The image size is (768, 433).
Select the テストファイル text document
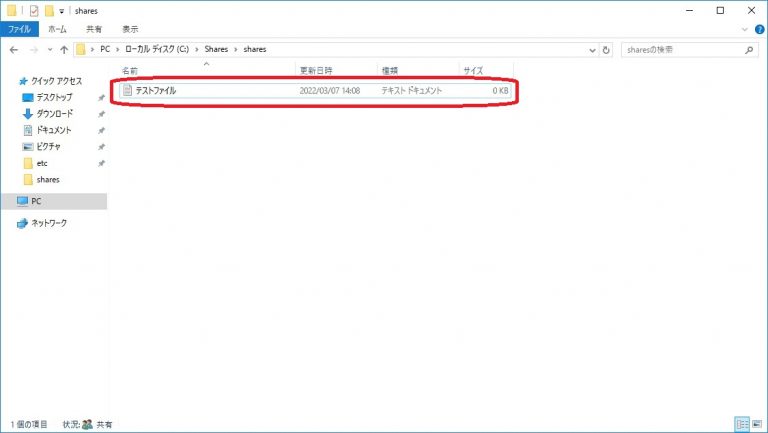(x=155, y=91)
